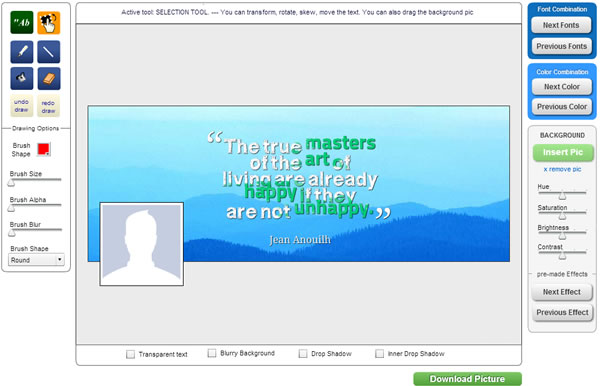Screen dimensions: 600x386
Task: Click the green word "unhappy." in quote
Action: 333,208
